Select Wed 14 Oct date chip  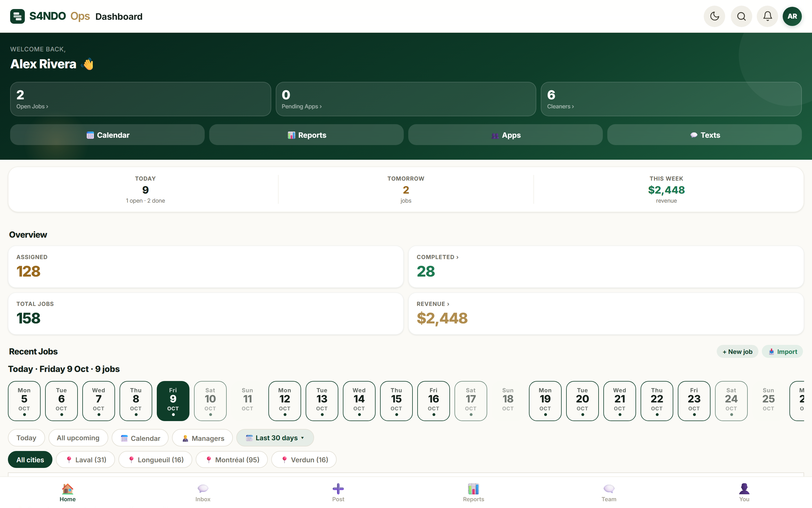click(359, 401)
